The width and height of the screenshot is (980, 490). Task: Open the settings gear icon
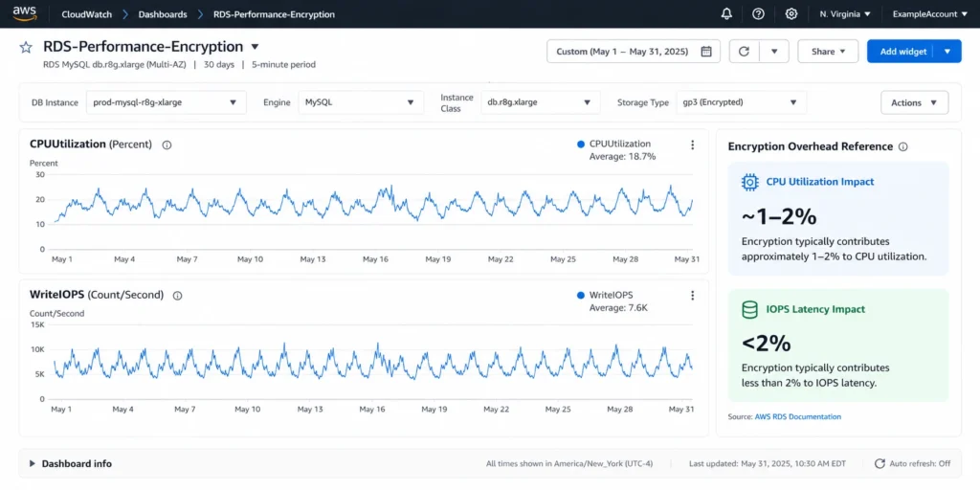(791, 13)
